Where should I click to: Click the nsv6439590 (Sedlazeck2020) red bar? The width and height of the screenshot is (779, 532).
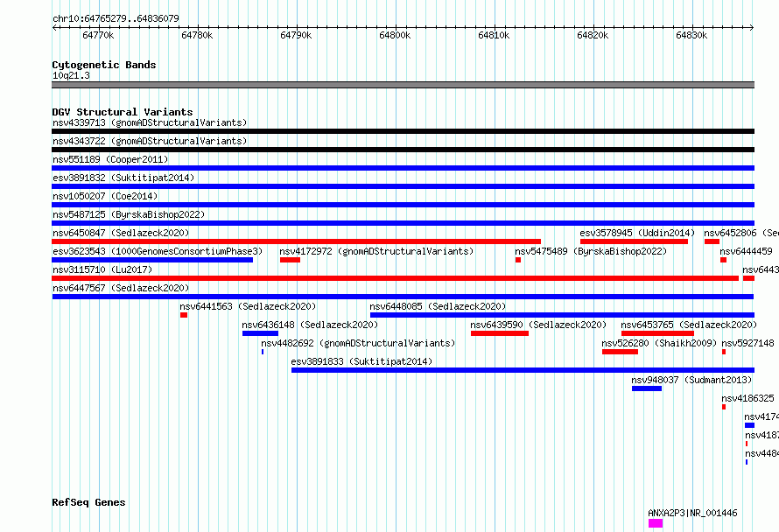pos(500,333)
